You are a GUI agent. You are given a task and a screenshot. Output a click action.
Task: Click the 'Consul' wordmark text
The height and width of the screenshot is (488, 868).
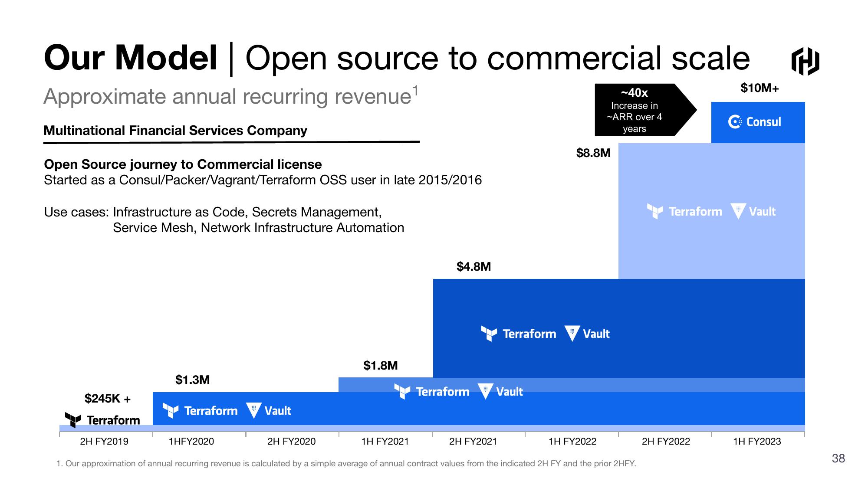tap(763, 122)
